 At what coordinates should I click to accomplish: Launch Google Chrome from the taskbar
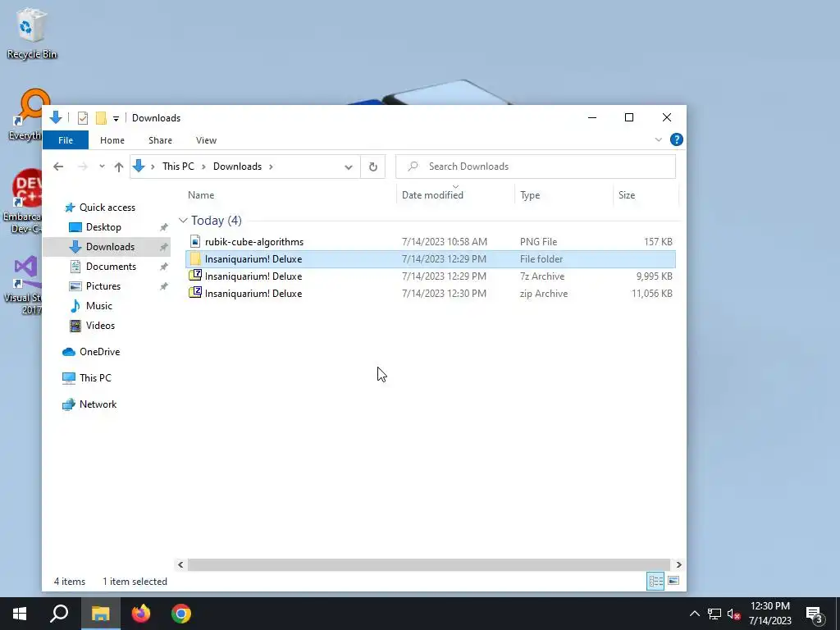181,614
